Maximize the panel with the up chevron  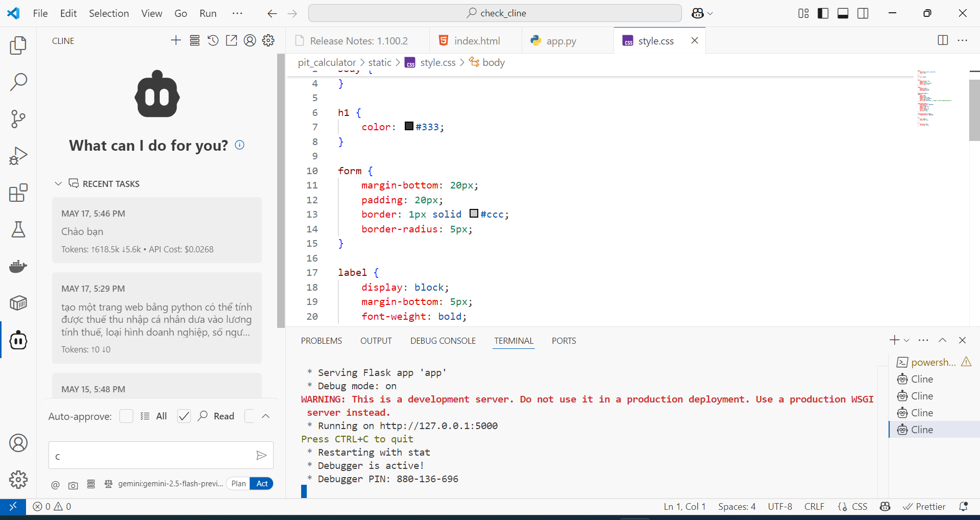coord(942,340)
